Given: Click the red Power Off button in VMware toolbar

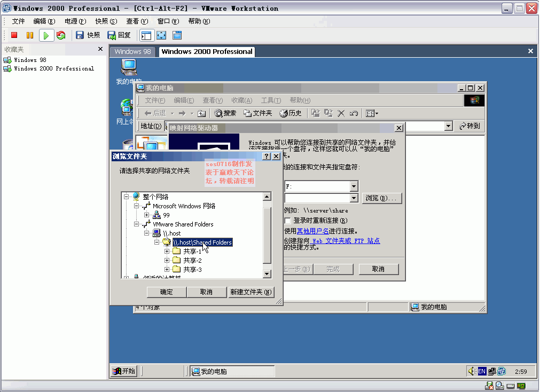Looking at the screenshot, I should [x=14, y=35].
